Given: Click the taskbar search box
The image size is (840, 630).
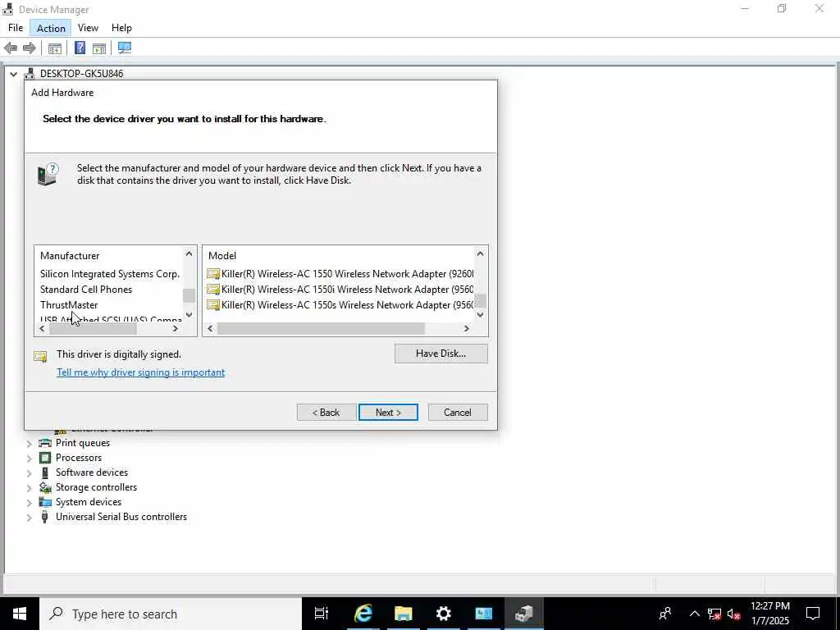Looking at the screenshot, I should (x=171, y=614).
